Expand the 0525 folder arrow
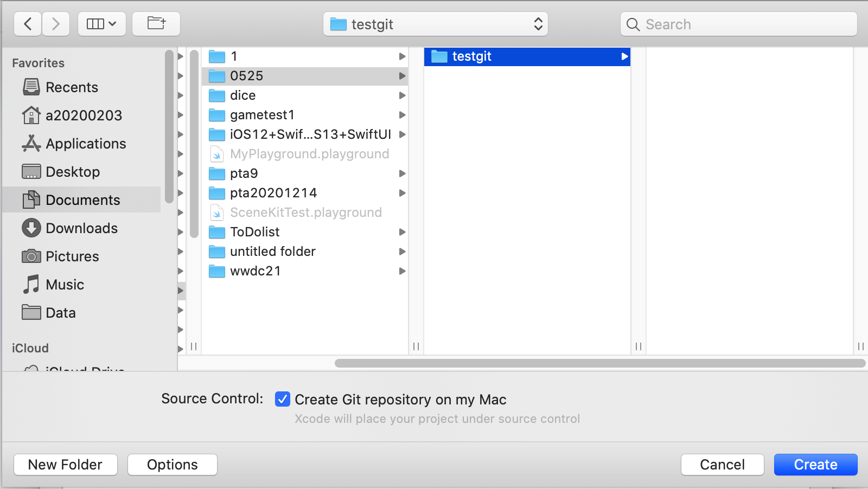The image size is (868, 489). tap(402, 76)
